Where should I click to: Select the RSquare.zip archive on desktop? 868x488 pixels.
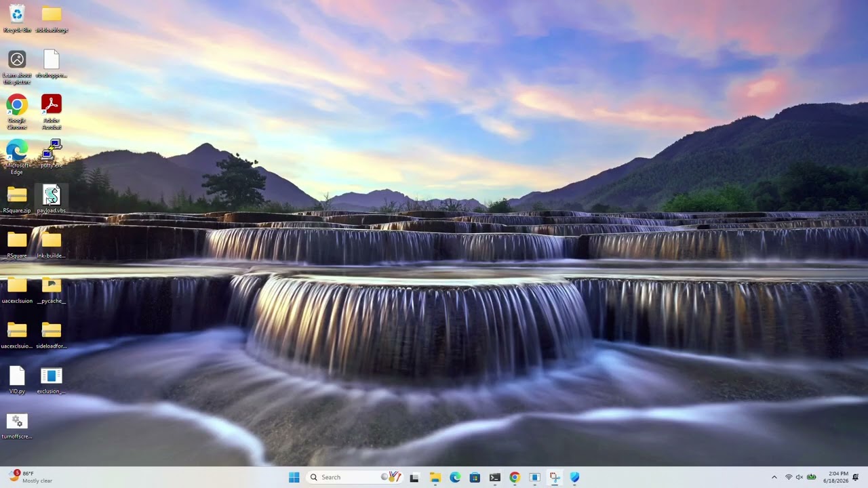[17, 199]
